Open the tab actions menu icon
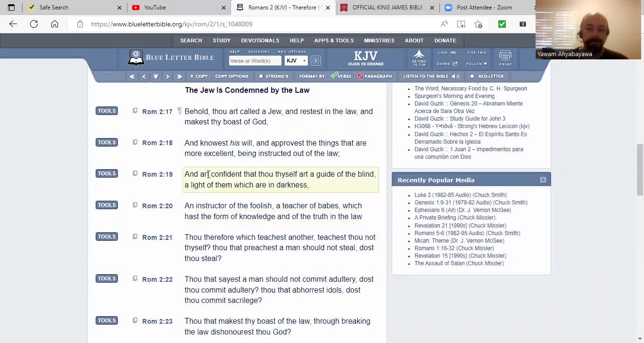Viewport: 644px width, 343px height. click(11, 8)
